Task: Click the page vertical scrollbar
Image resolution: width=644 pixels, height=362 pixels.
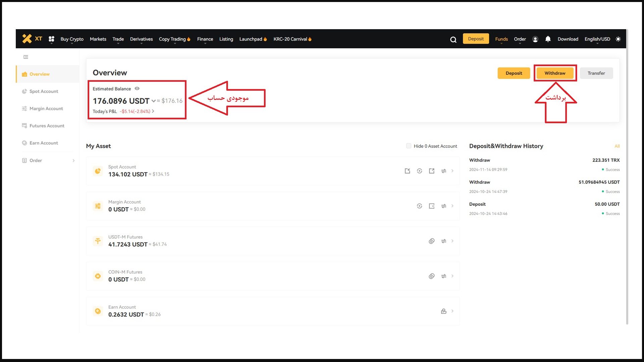Action: click(627, 177)
